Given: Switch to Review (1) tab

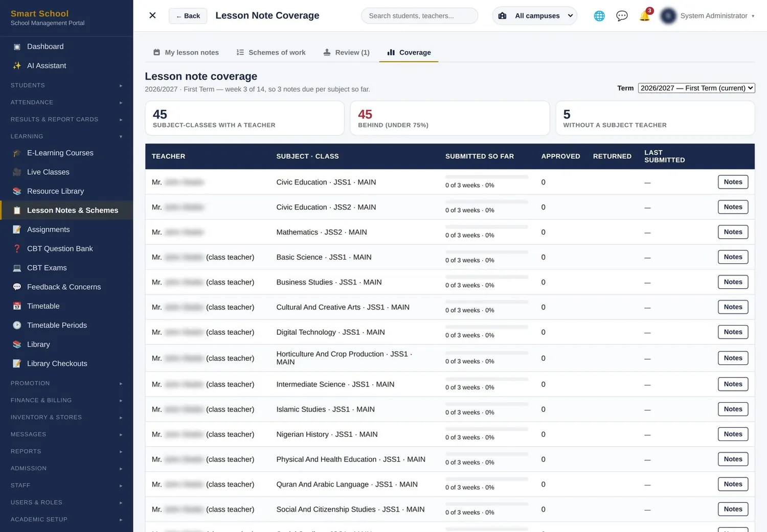Looking at the screenshot, I should click(346, 52).
